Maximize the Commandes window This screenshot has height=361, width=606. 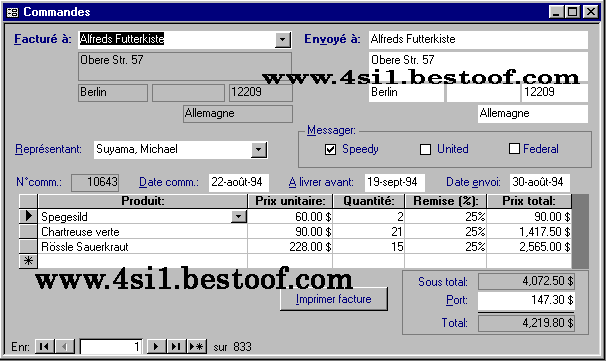572,12
